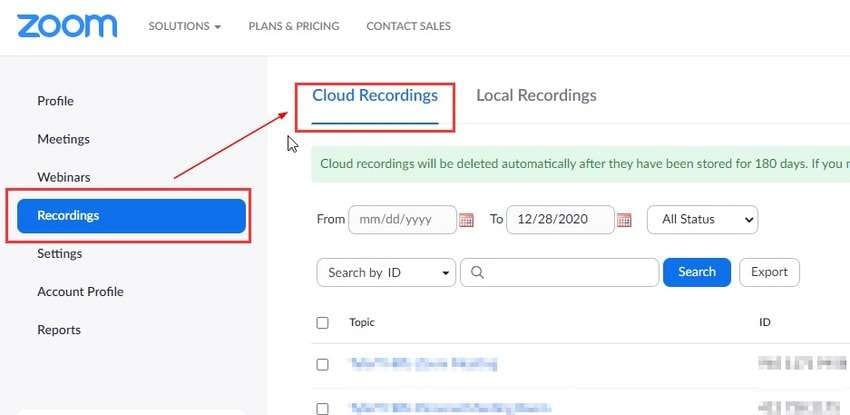Click the Export button
Image resolution: width=850 pixels, height=415 pixels.
769,273
